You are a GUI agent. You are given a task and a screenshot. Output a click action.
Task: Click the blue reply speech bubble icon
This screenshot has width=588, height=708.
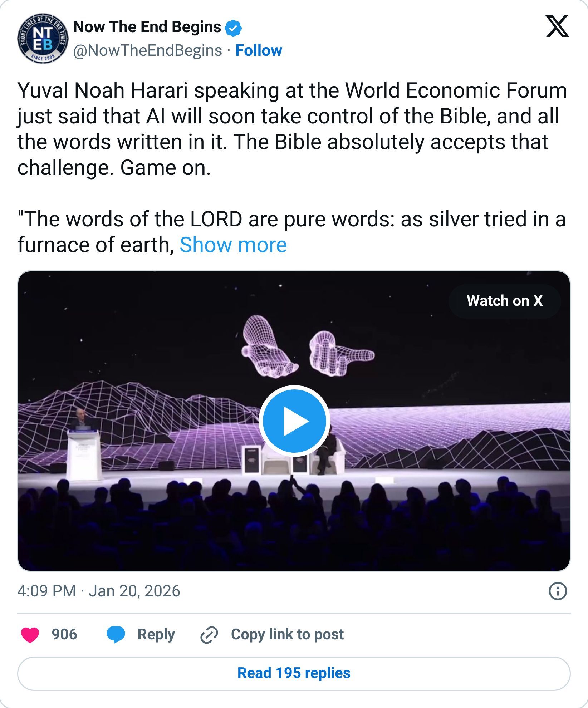[x=116, y=635]
